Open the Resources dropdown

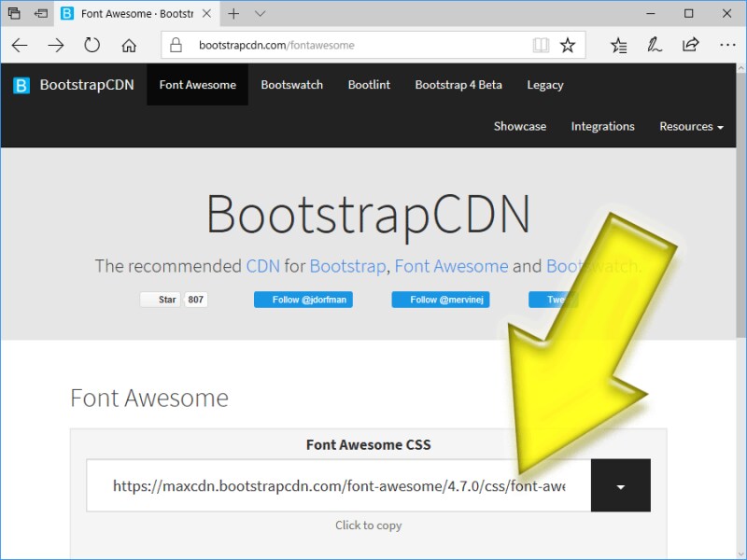[x=691, y=126]
